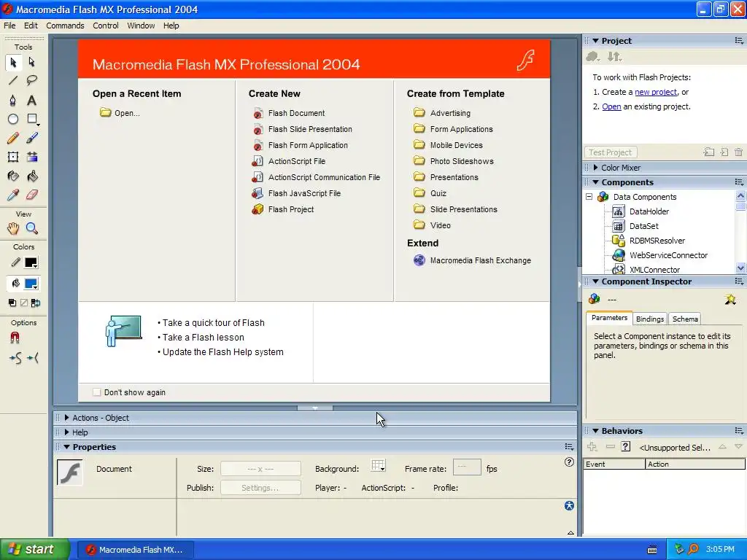The height and width of the screenshot is (560, 747).
Task: Select the Eyedropper tool
Action: point(13,195)
